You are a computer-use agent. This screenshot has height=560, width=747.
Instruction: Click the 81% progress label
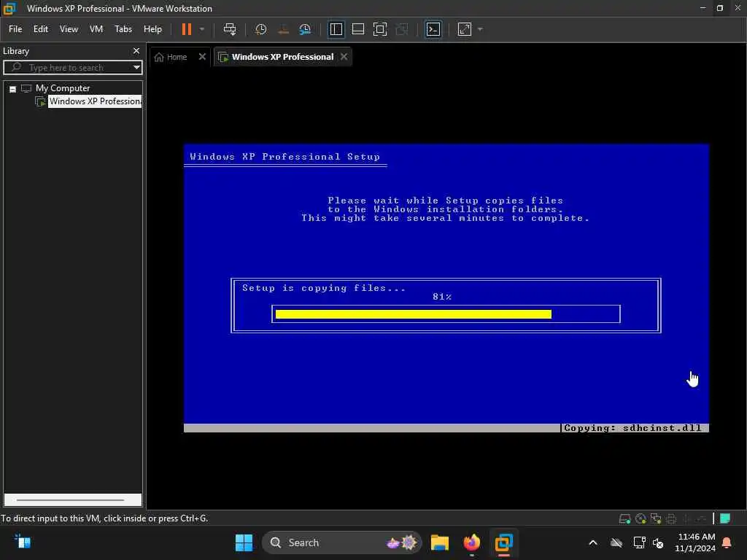(x=441, y=297)
